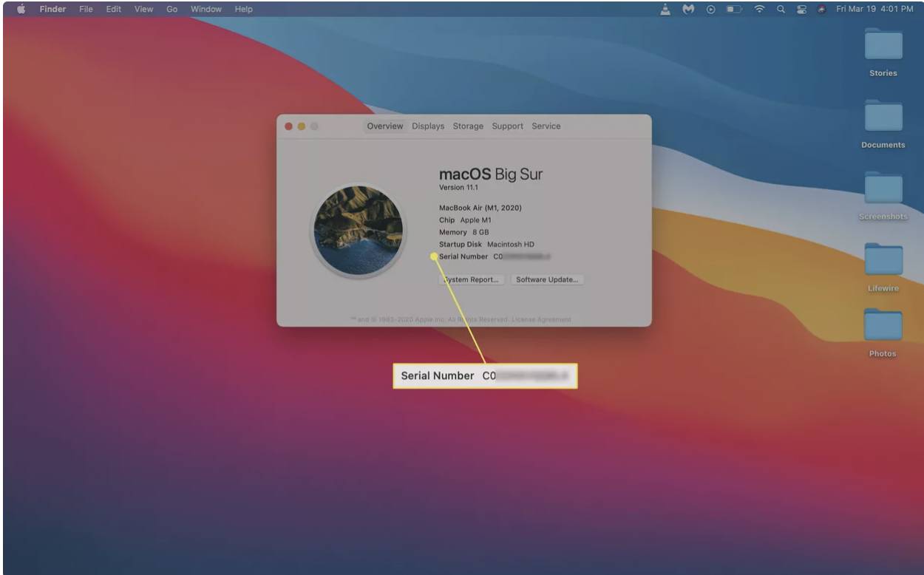Select the Service tab
This screenshot has width=924, height=575.
tap(546, 126)
